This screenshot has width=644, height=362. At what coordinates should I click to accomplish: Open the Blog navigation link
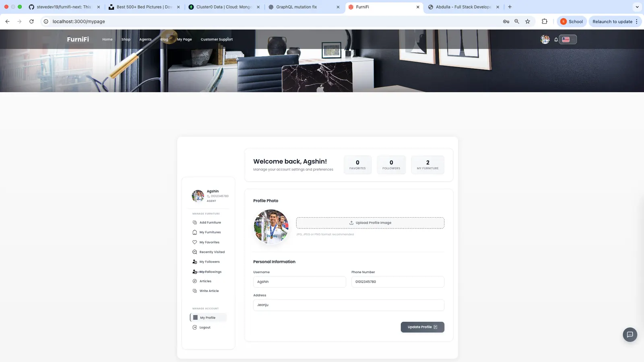tap(164, 39)
